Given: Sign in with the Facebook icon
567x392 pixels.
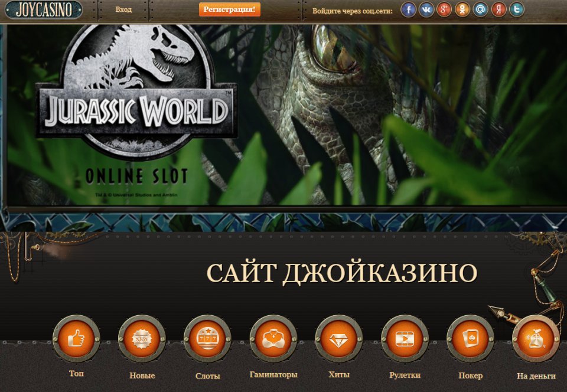Looking at the screenshot, I should [408, 10].
